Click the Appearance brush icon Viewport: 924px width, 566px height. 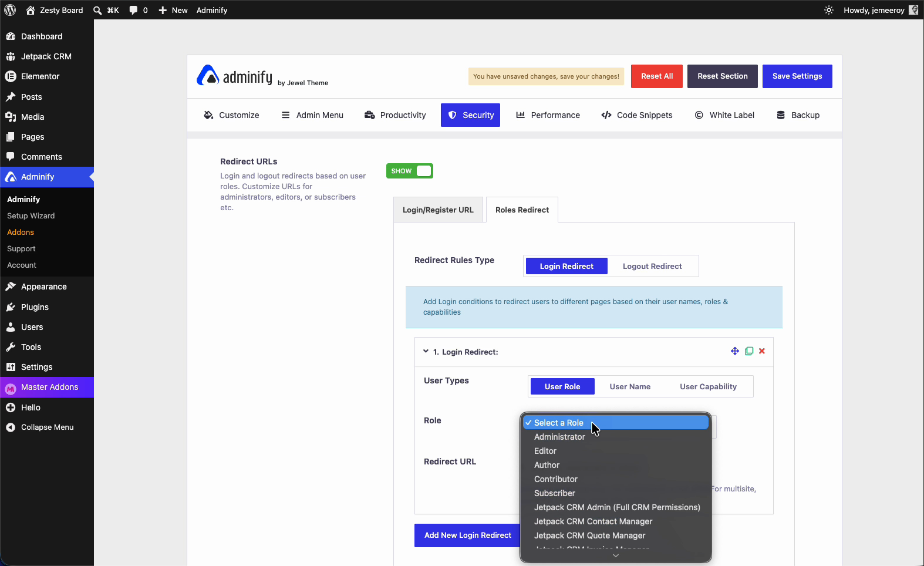pos(11,287)
